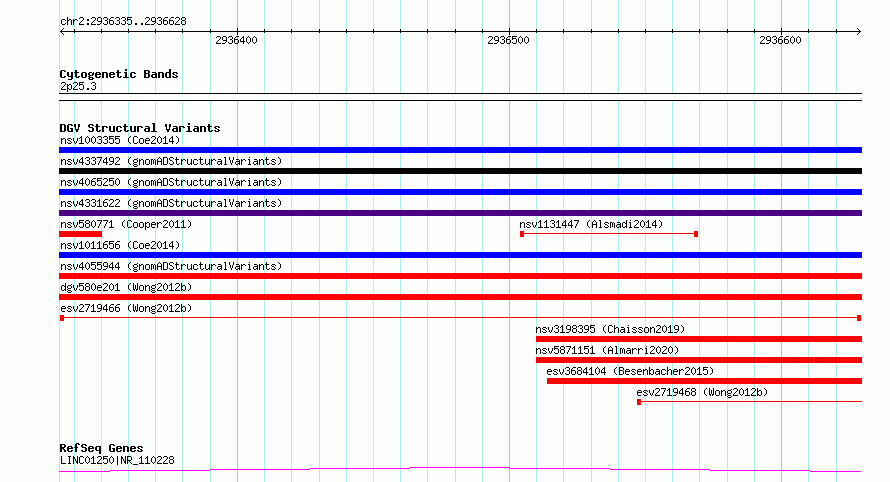Image resolution: width=890 pixels, height=482 pixels.
Task: Click the nsv4331622 gnomAD variant label
Action: tap(171, 203)
